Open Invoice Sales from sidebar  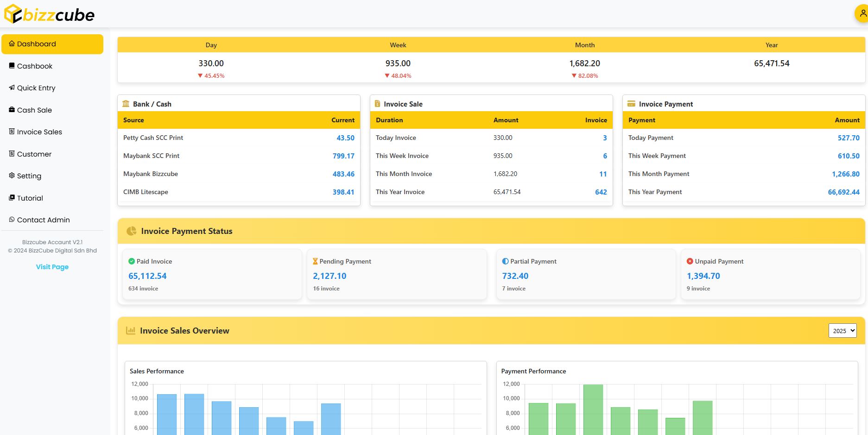pyautogui.click(x=39, y=132)
